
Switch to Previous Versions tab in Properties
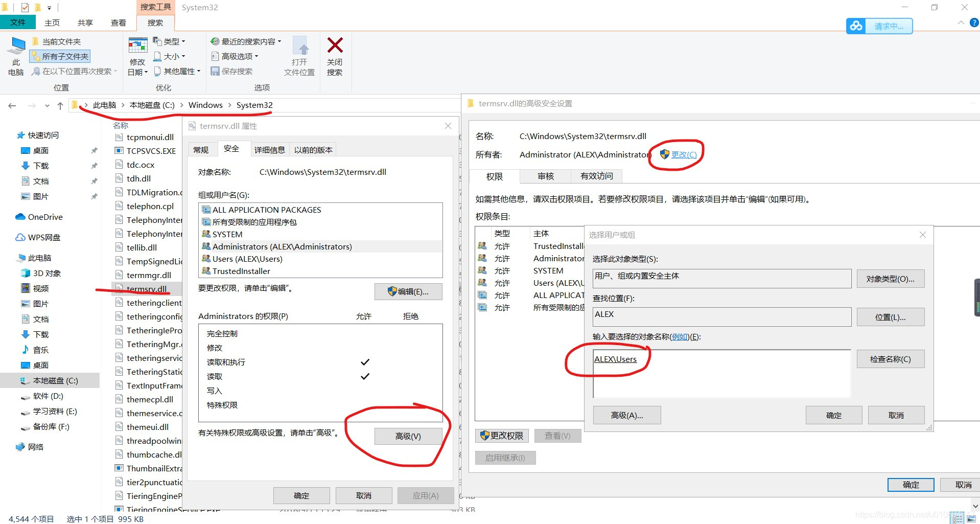tap(313, 150)
